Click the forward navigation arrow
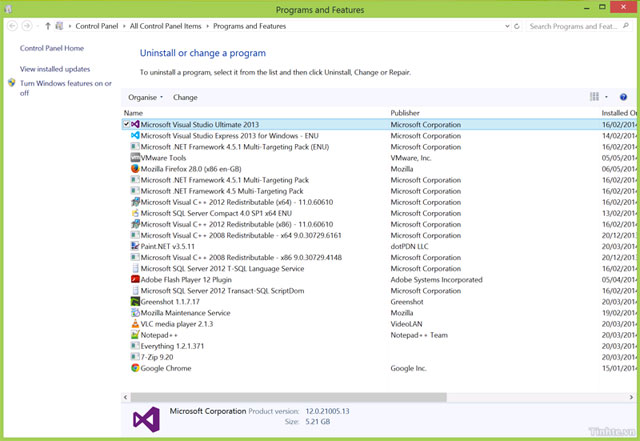The image size is (640, 441). pos(27,26)
